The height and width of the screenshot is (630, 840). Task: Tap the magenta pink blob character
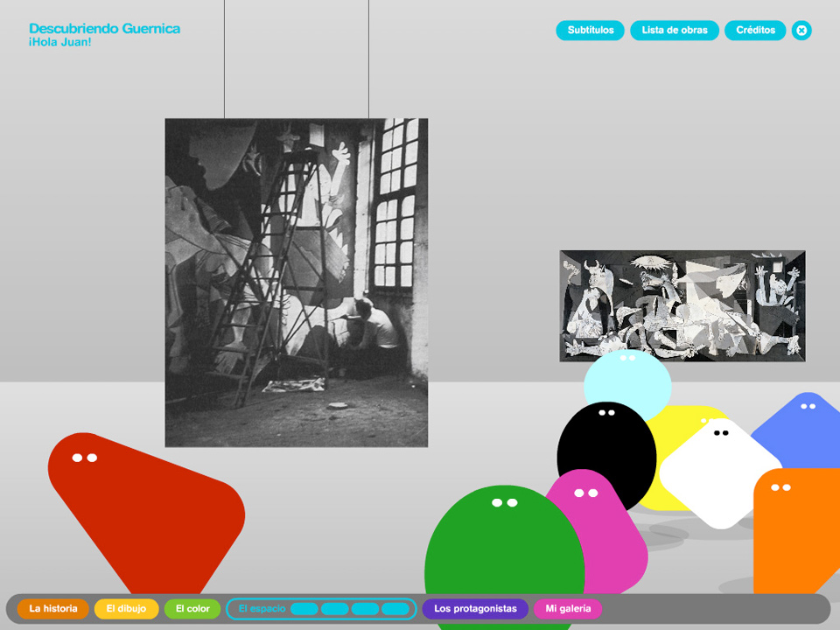point(605,530)
